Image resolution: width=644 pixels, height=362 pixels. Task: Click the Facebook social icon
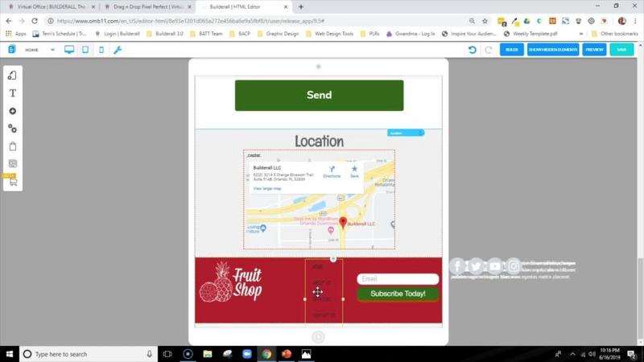[457, 266]
